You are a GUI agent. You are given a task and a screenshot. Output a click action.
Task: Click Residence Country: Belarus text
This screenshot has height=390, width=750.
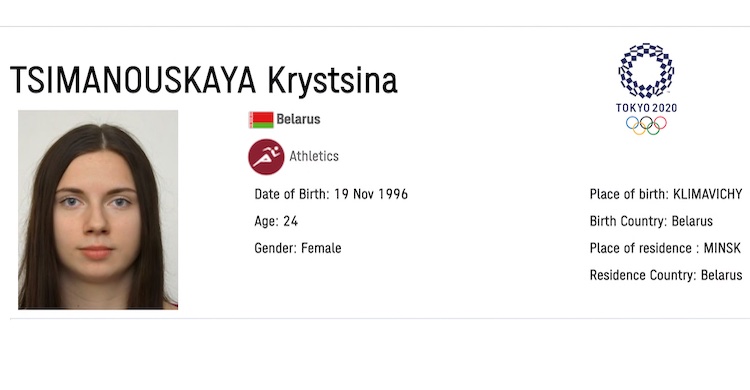[x=666, y=275]
